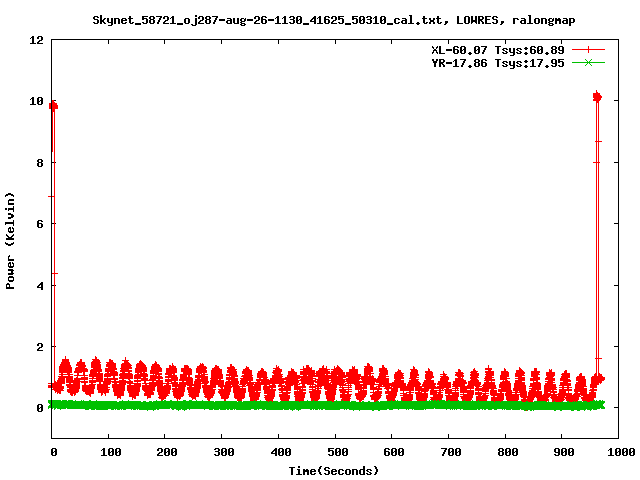Image resolution: width=640 pixels, height=480 pixels.
Task: Click y-axis tick label 4
Action: (x=40, y=286)
